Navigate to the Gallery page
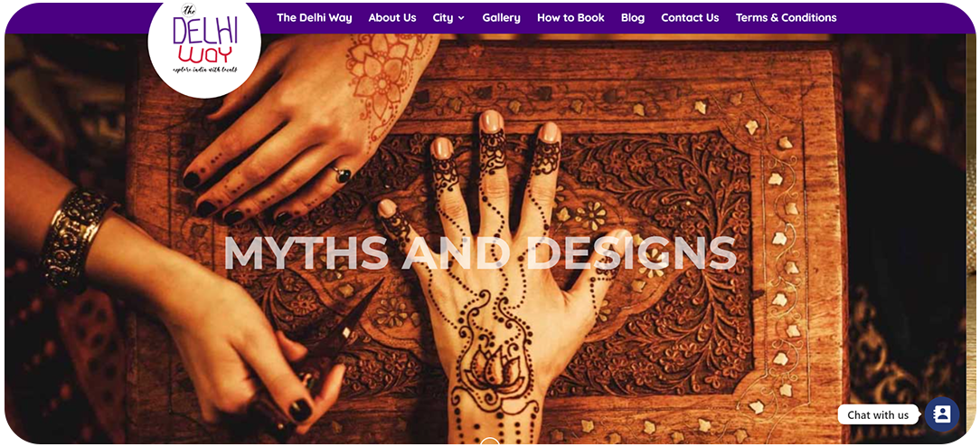The image size is (980, 447). (x=501, y=17)
